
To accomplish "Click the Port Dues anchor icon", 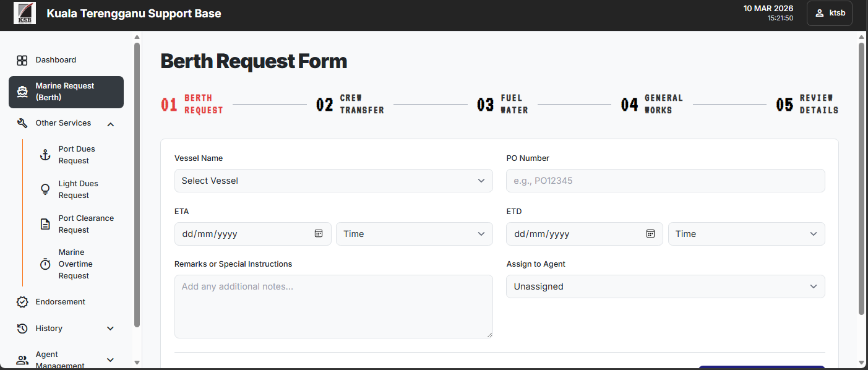I will tap(45, 155).
